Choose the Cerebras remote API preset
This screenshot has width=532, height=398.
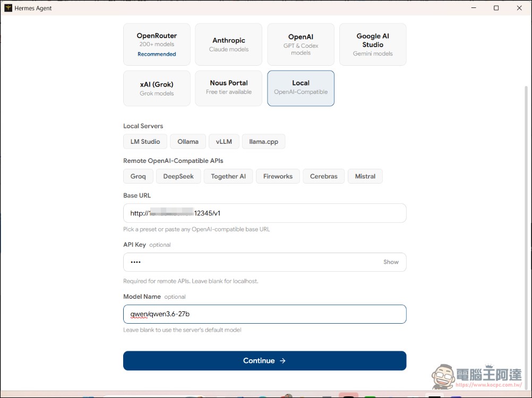(x=324, y=176)
